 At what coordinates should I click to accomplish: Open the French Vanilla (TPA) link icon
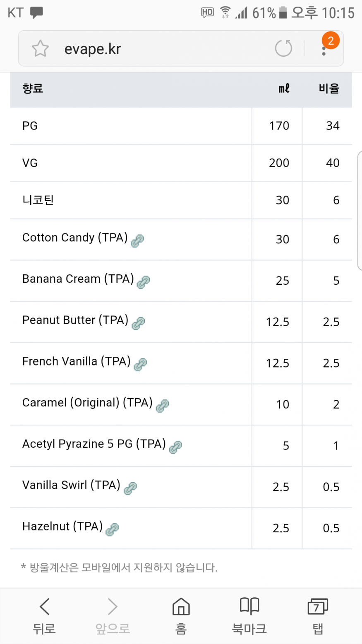click(140, 364)
